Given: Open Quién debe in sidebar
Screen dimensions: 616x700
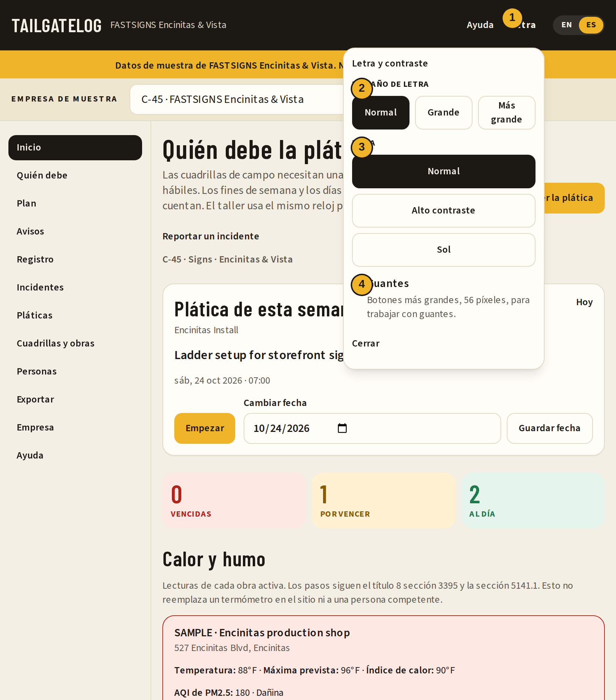Looking at the screenshot, I should [x=75, y=175].
